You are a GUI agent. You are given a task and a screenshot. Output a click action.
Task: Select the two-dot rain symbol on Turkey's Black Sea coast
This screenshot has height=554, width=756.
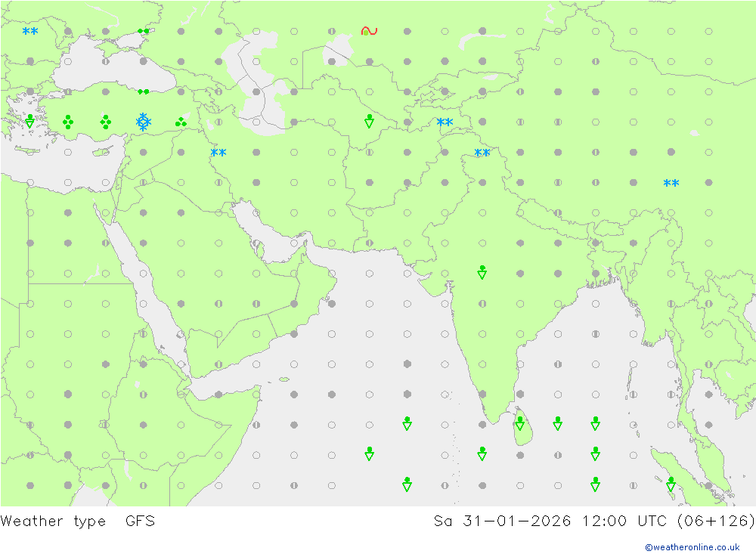pyautogui.click(x=143, y=91)
